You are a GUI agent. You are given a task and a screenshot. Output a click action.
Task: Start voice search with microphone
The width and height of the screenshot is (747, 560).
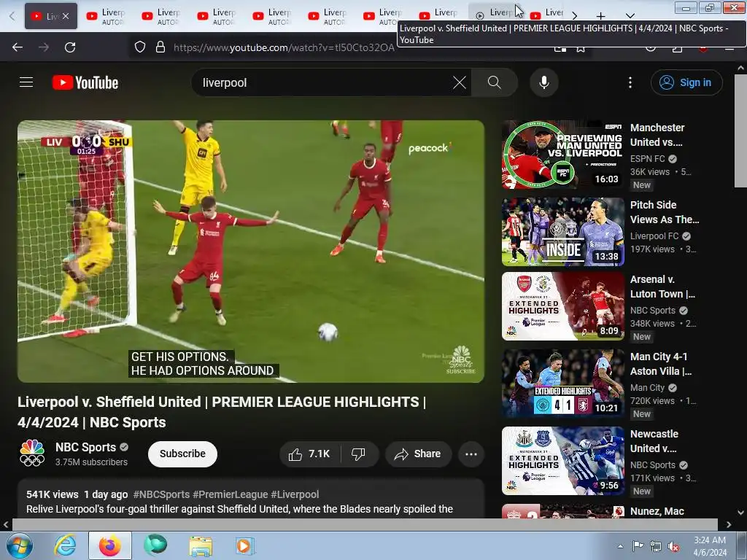543,82
